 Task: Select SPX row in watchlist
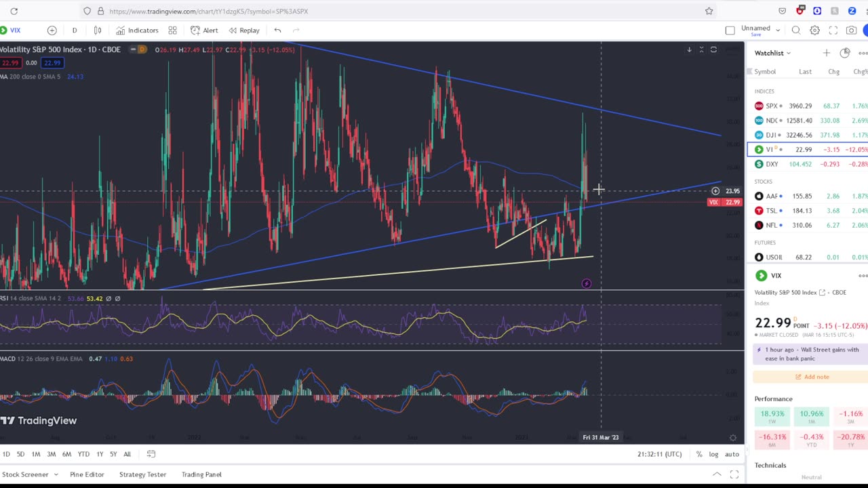point(808,106)
